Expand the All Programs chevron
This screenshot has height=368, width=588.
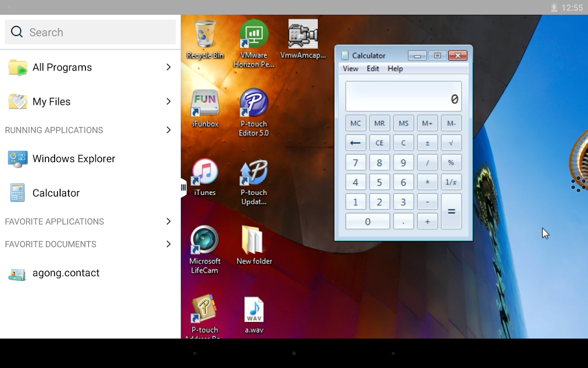pyautogui.click(x=169, y=67)
